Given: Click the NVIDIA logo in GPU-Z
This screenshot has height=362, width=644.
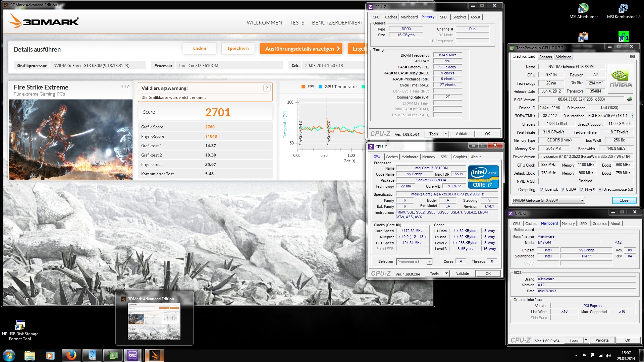Looking at the screenshot, I should click(621, 79).
